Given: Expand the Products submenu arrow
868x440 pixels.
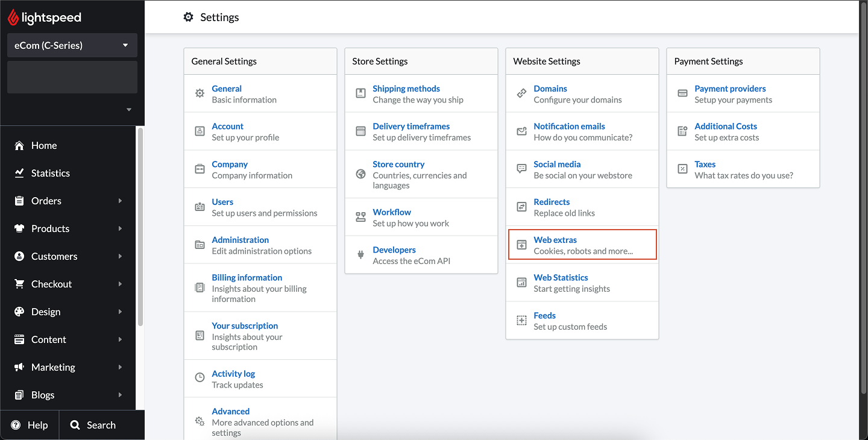Looking at the screenshot, I should coord(120,228).
